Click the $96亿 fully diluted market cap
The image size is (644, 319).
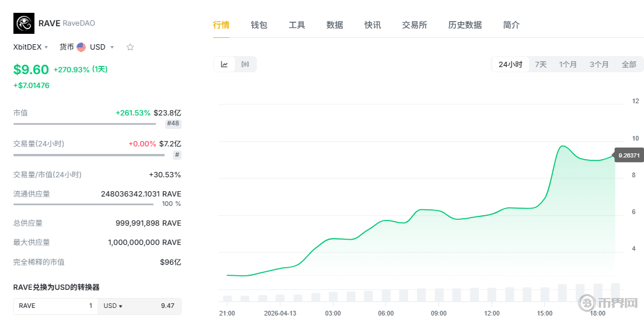(x=170, y=262)
